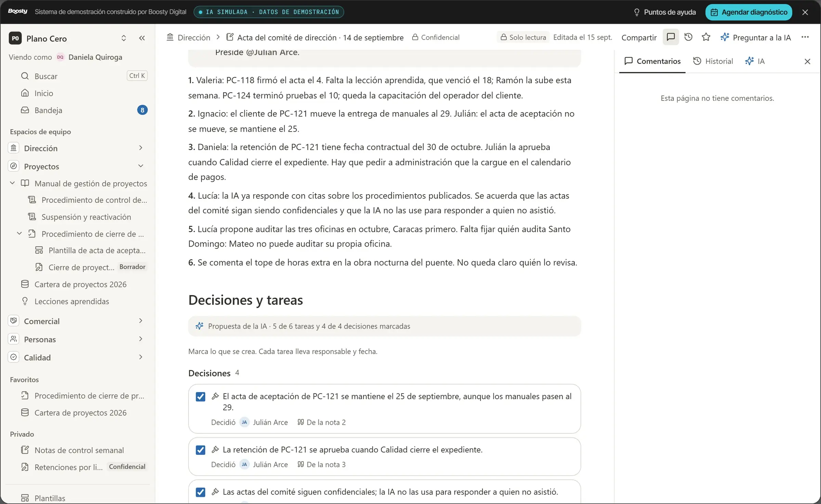Collapse the sidebar with double-chevron icon
Screen dimensions: 821x504
pyautogui.click(x=142, y=38)
